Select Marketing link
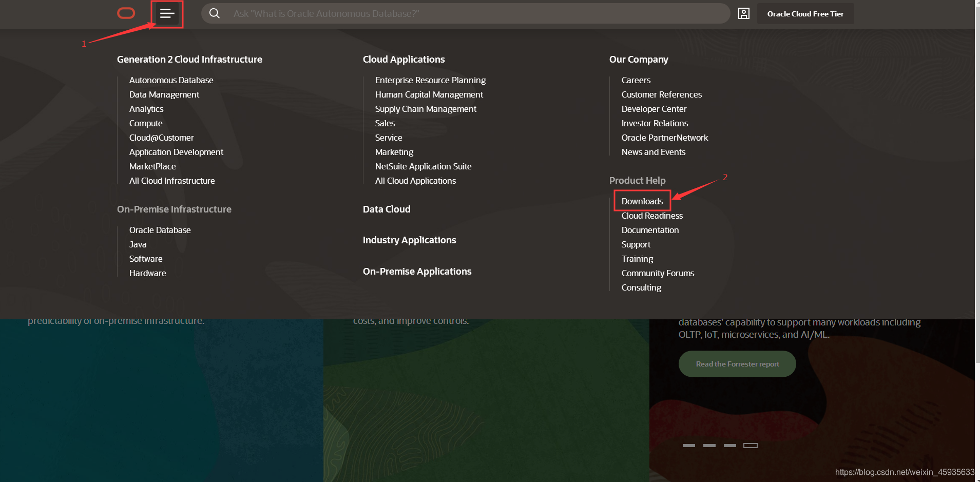980x482 pixels. click(394, 152)
